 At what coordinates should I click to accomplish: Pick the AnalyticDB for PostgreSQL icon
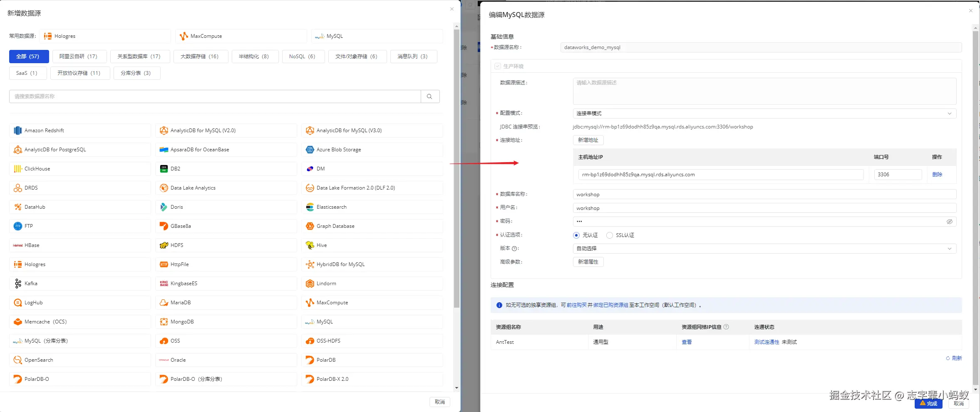point(17,150)
